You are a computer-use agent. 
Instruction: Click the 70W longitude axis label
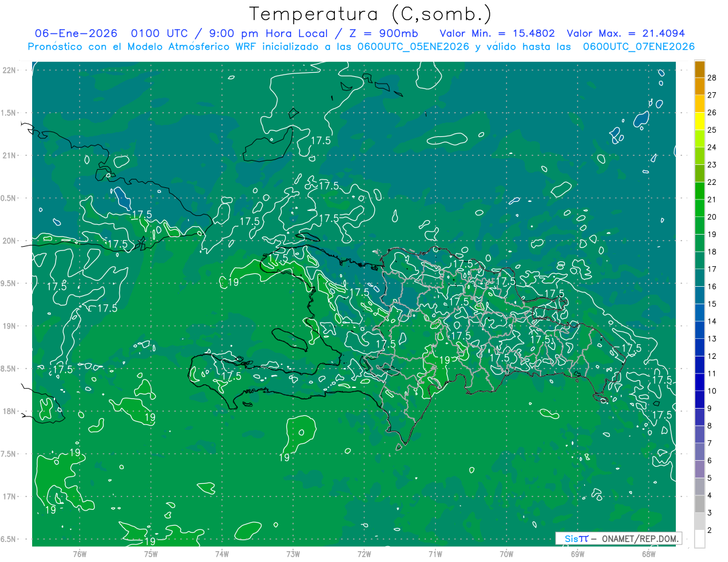coord(507,554)
